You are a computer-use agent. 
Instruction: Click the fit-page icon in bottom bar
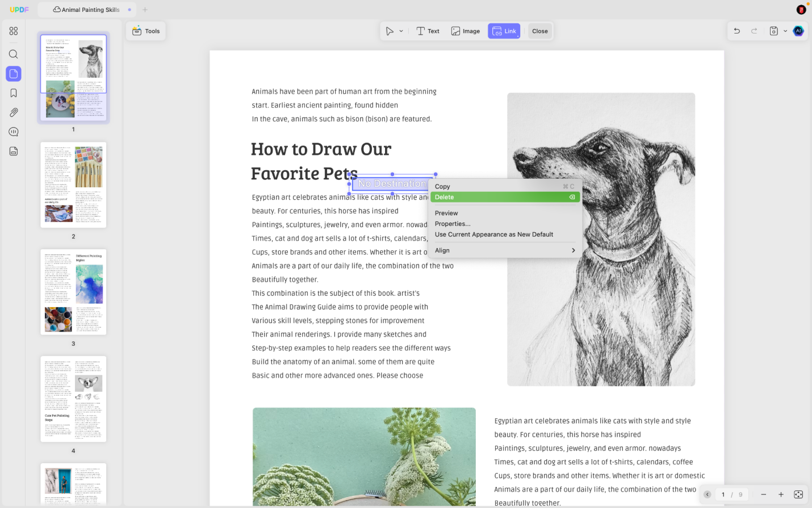pos(798,494)
